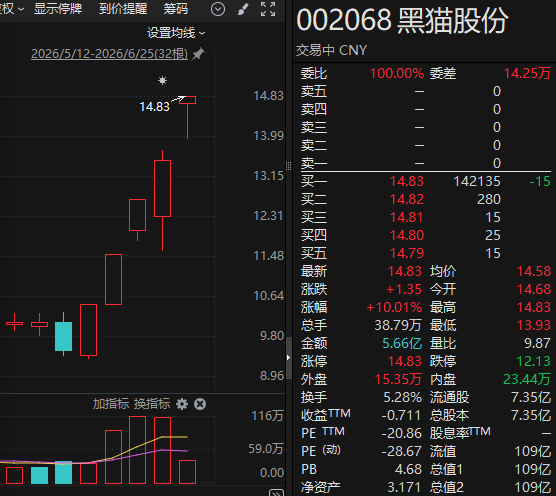556x496 pixels.
Task: Open the 复权 adjustment dropdown
Action: click(x=12, y=9)
